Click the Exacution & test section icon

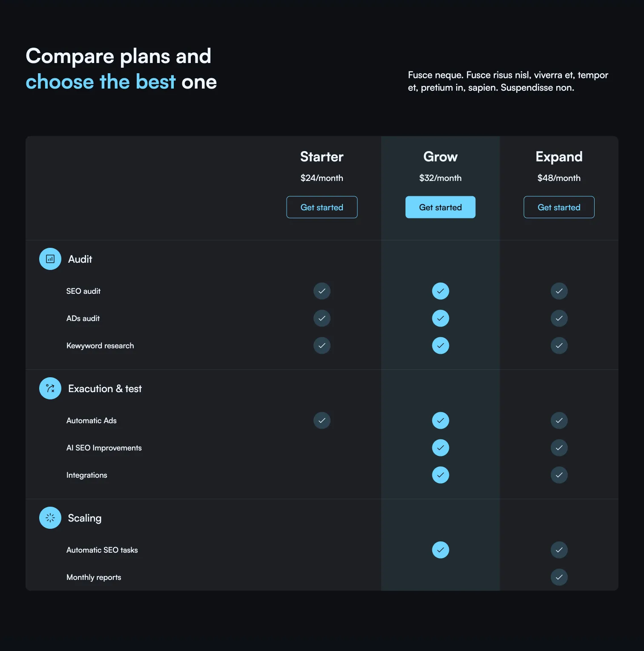(50, 388)
